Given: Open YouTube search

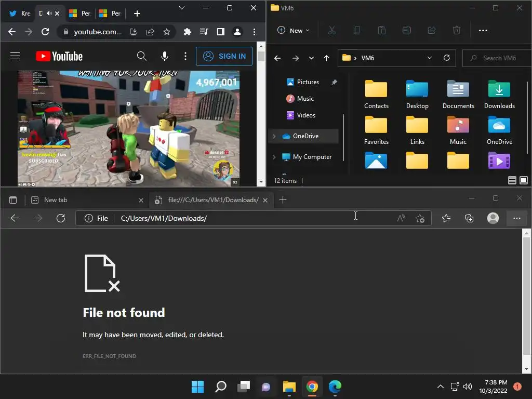Looking at the screenshot, I should (141, 56).
